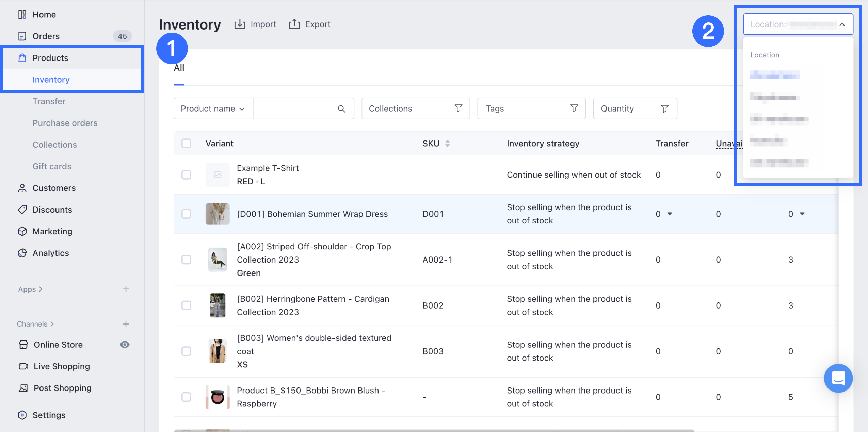The height and width of the screenshot is (432, 868).
Task: Click the horizontal table scrollbar
Action: [434, 430]
